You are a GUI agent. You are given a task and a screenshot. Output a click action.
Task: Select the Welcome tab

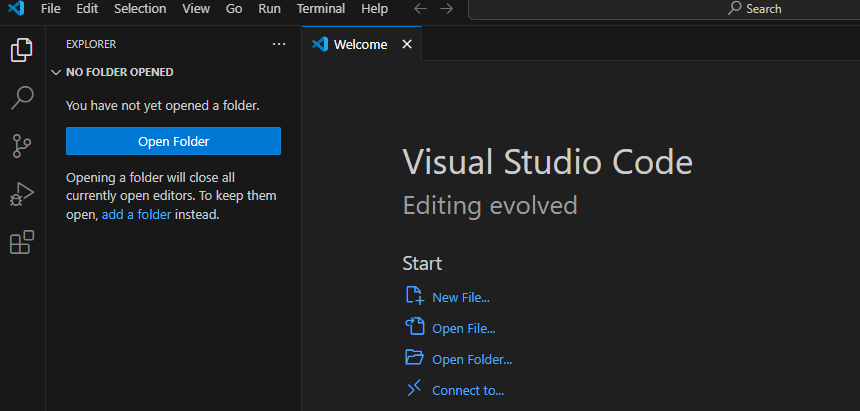[360, 44]
